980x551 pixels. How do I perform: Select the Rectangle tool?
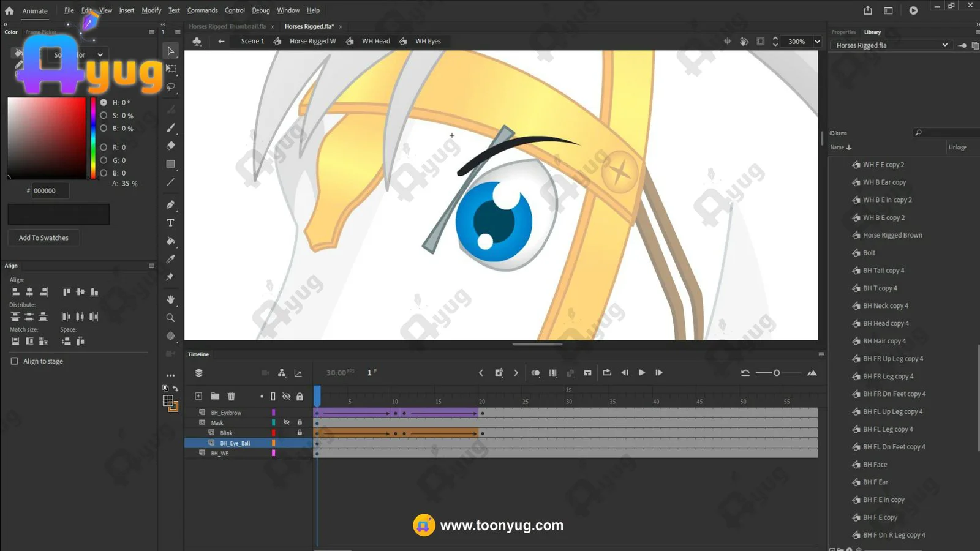170,164
